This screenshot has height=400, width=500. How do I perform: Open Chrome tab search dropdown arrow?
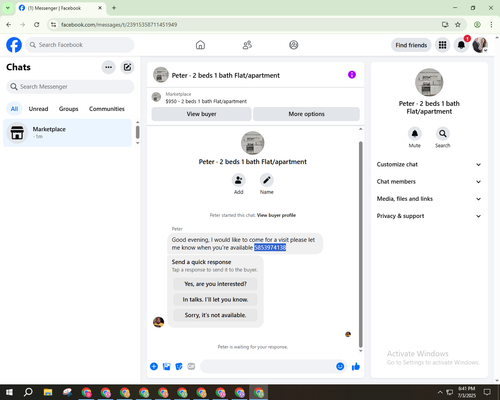[8, 8]
